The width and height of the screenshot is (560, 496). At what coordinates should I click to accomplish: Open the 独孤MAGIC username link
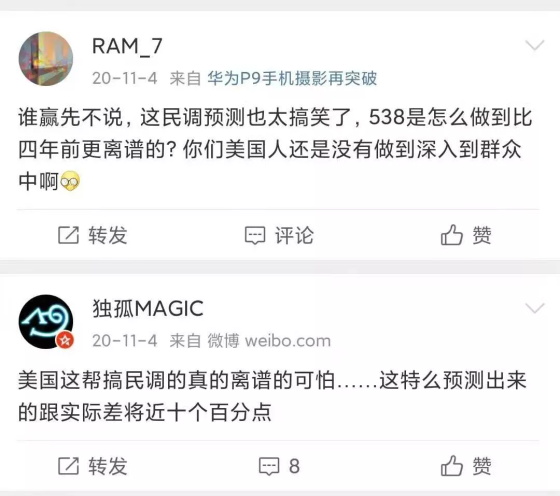[148, 309]
